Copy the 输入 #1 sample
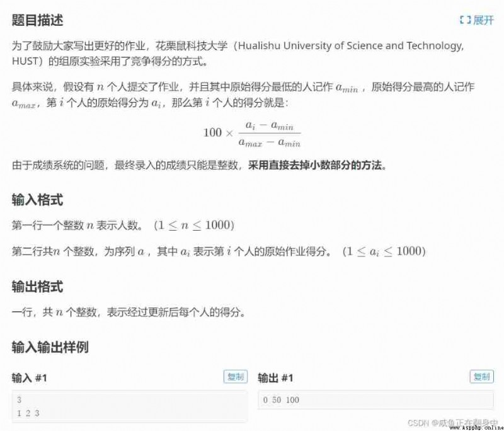The height and width of the screenshot is (431, 504). click(x=235, y=376)
